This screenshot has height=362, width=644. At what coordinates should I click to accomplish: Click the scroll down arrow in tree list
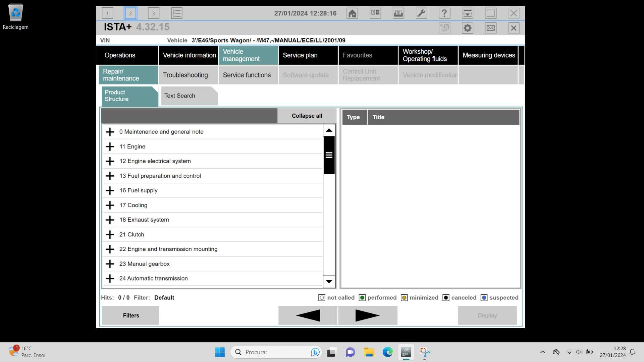coord(329,282)
